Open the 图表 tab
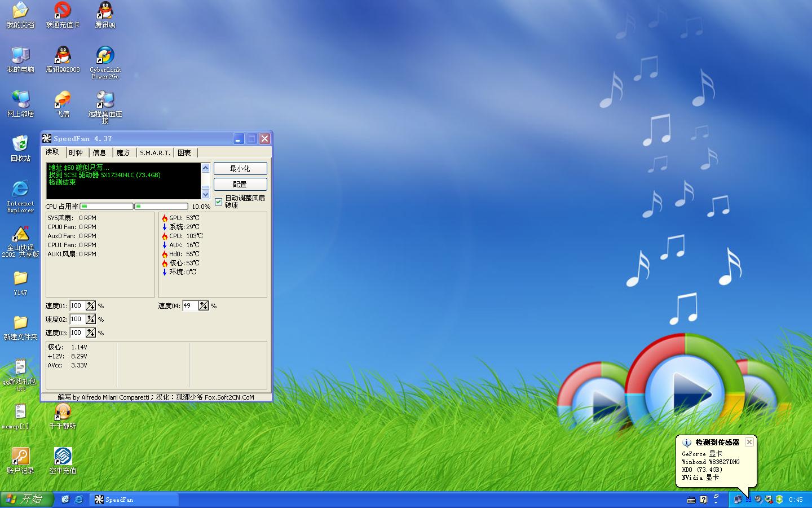 point(184,153)
